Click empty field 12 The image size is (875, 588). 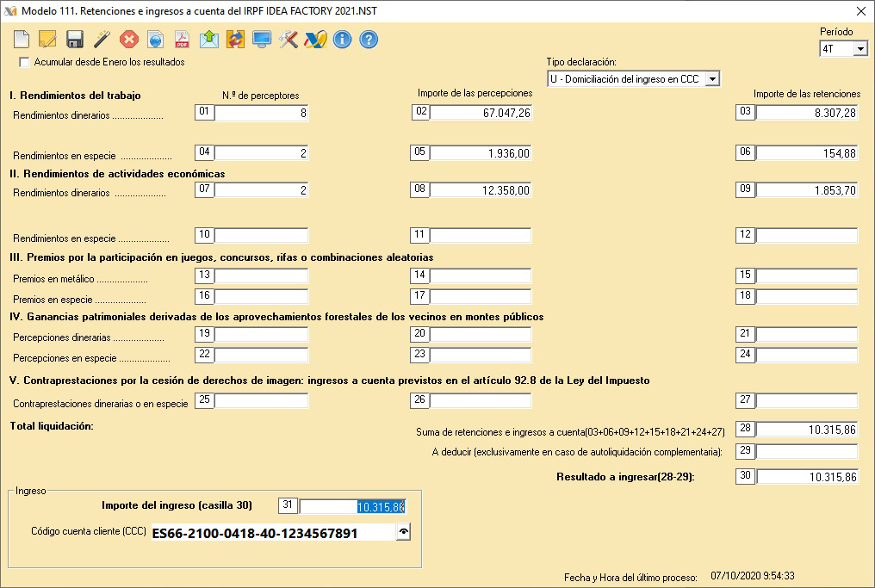pos(806,235)
